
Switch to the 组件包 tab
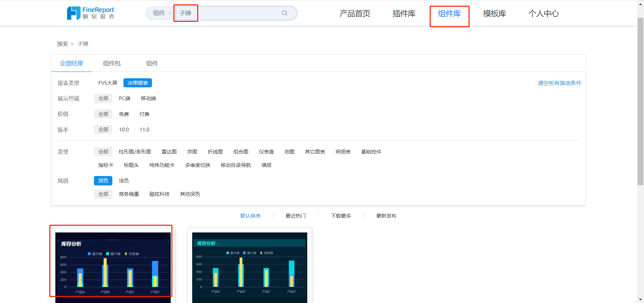112,63
